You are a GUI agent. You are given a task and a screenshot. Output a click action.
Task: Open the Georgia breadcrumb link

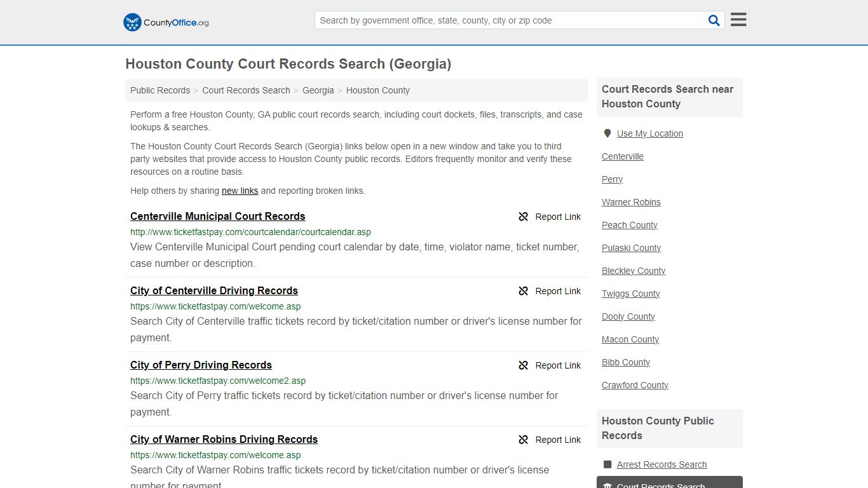pos(318,90)
